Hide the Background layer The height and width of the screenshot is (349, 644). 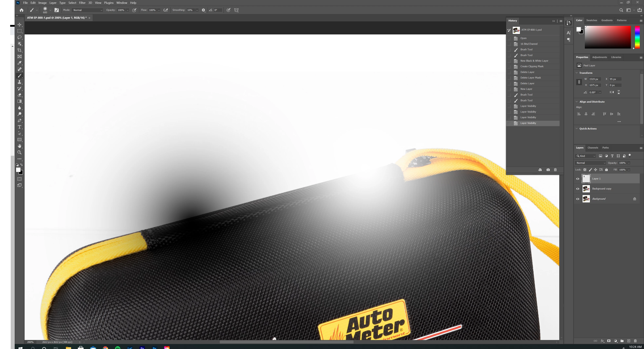tap(578, 199)
